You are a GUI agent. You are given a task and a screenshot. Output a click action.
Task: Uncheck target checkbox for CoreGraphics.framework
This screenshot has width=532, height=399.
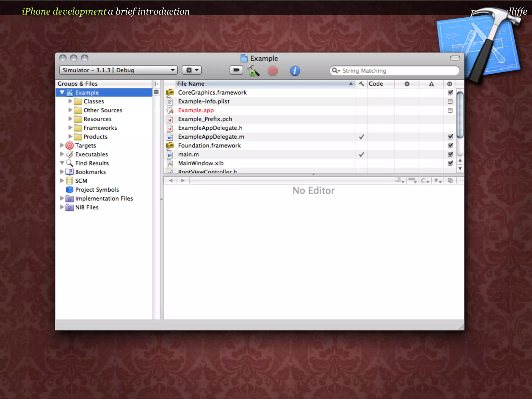450,92
